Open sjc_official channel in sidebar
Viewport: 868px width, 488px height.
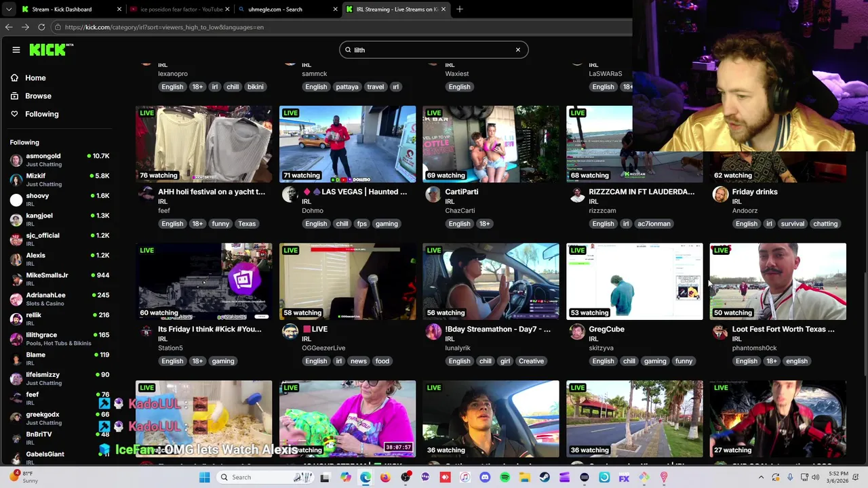pos(59,239)
